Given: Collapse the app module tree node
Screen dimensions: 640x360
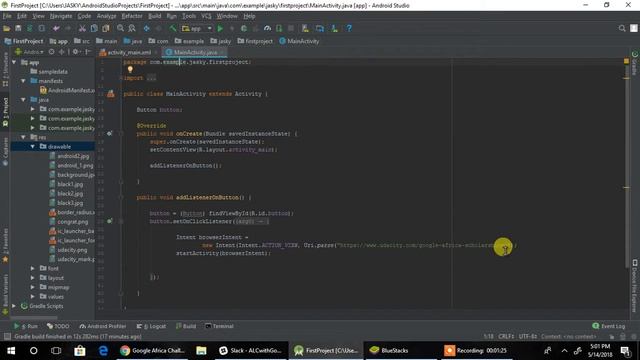Looking at the screenshot, I should (14, 62).
